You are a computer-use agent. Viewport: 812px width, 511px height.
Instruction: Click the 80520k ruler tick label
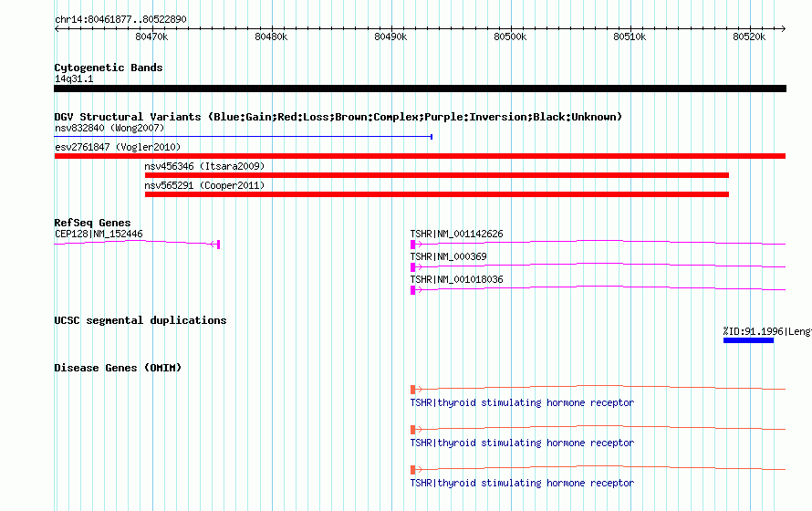[749, 36]
